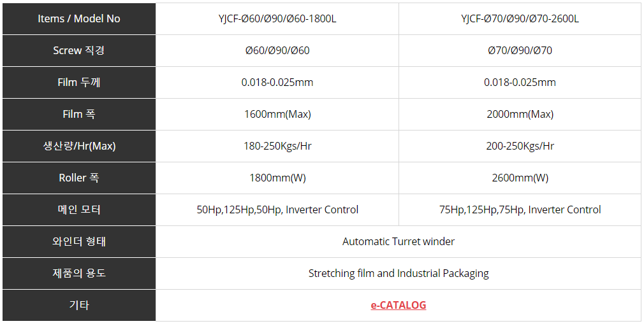The height and width of the screenshot is (326, 644).
Task: Select the 180-250Kgs/Hr output cell
Action: [x=277, y=146]
